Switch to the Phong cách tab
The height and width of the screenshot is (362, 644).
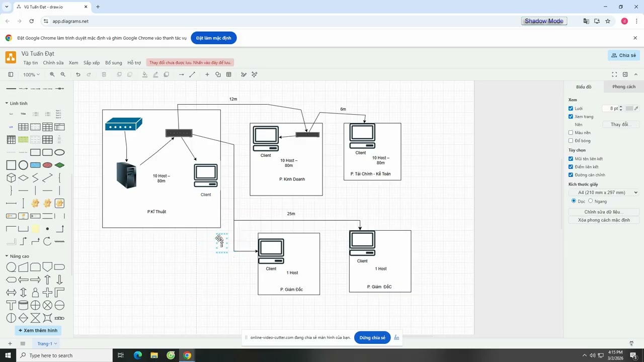(x=624, y=86)
